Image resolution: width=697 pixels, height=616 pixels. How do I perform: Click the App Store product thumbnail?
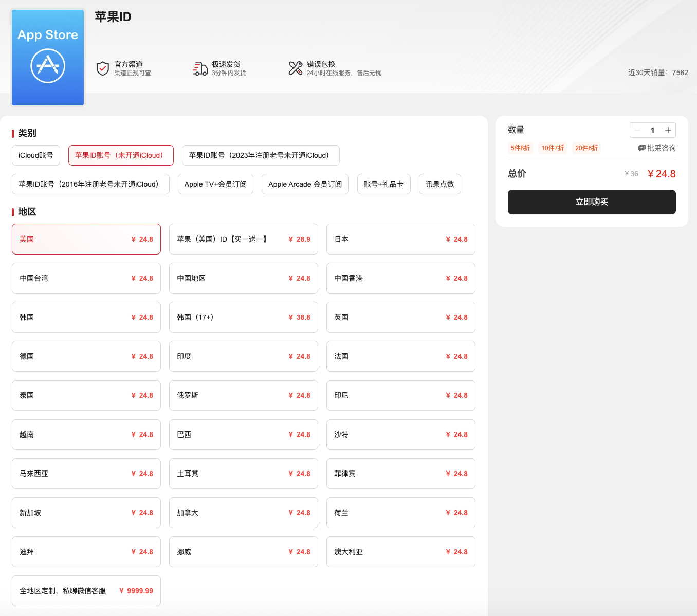[x=48, y=58]
